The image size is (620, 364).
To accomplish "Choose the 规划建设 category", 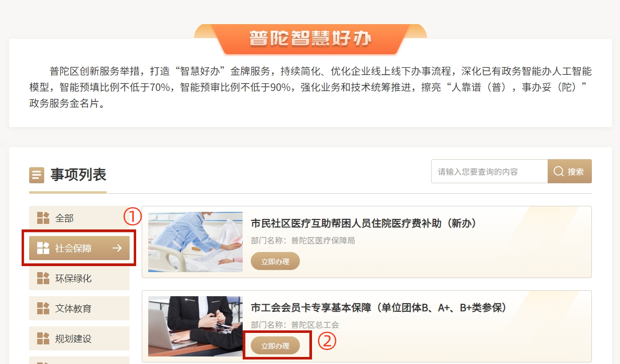I will click(x=79, y=338).
